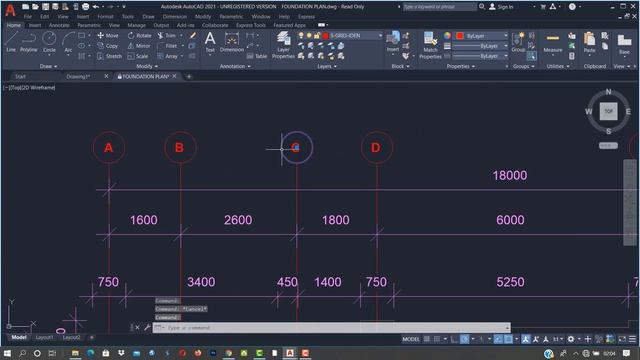Open the Dimension menu
Viewport: 640px width, 360px height.
[175, 16]
